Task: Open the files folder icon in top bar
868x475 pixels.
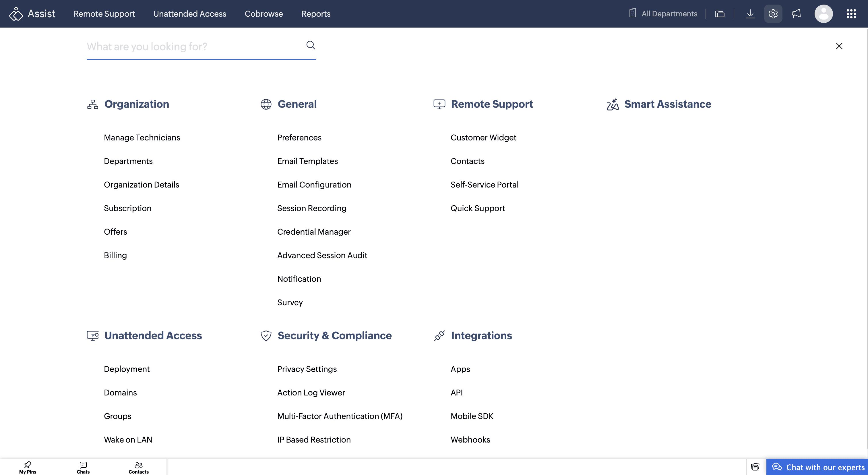Action: pos(720,14)
